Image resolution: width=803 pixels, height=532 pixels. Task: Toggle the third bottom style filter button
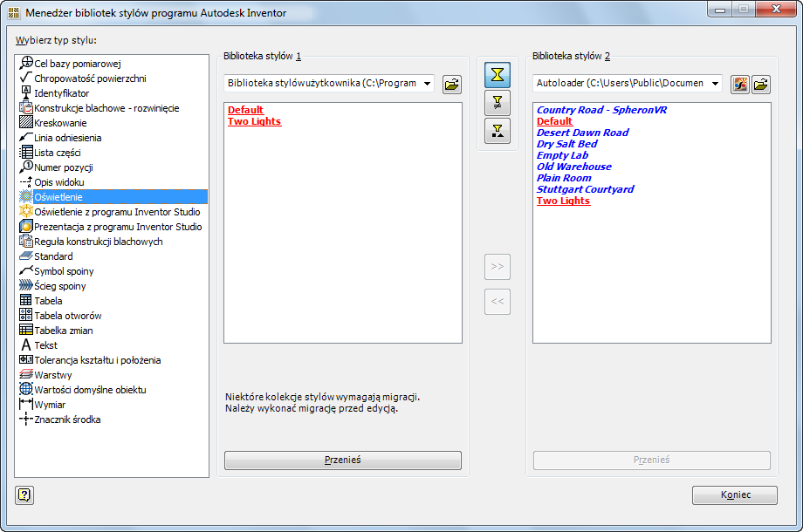(498, 131)
